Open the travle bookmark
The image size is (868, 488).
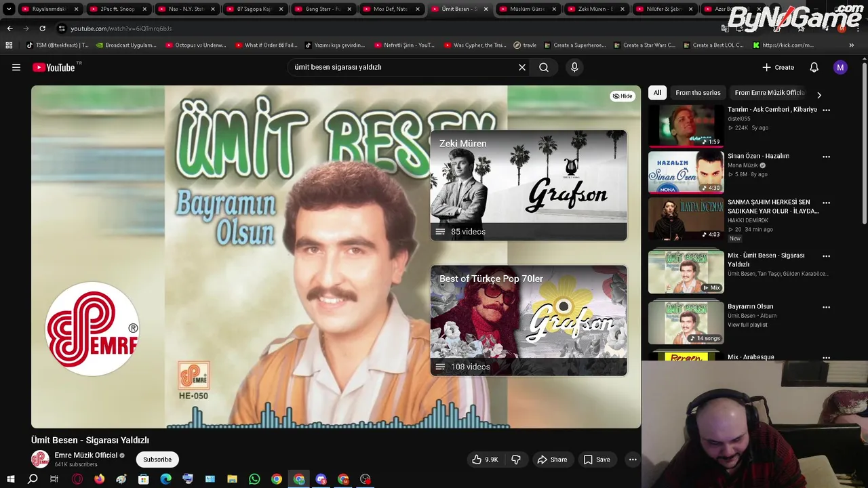[x=525, y=45]
